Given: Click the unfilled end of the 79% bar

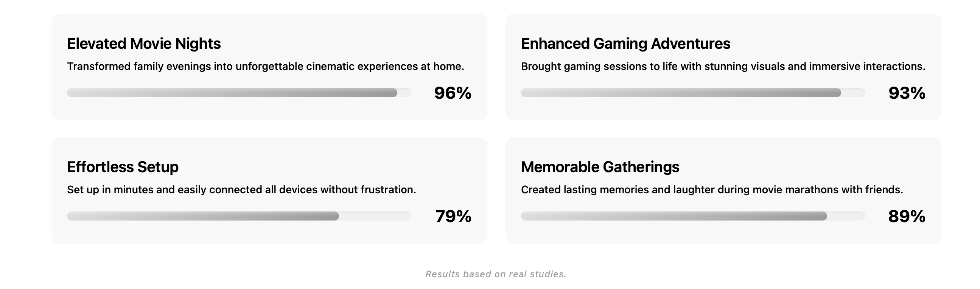Looking at the screenshot, I should (375, 216).
